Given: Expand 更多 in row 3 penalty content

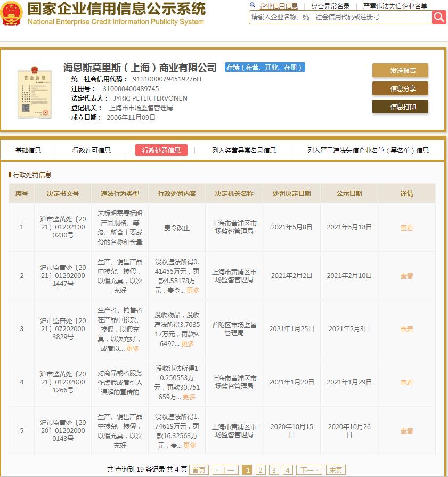Looking at the screenshot, I should [188, 343].
